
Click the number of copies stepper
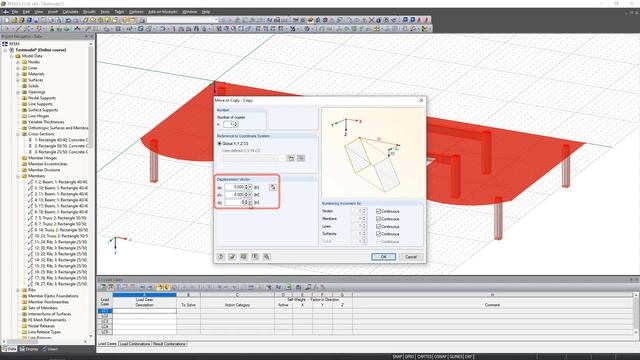(236, 124)
